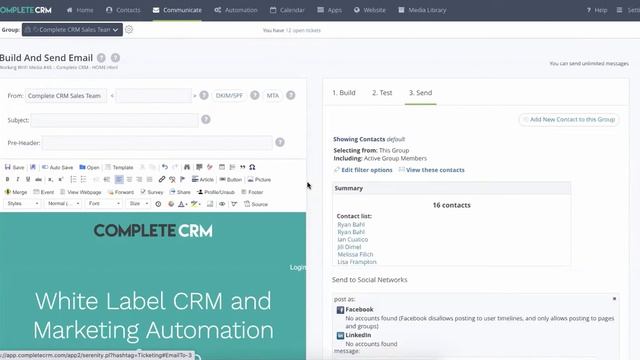This screenshot has height=360, width=640.
Task: Open the Calendar menu
Action: click(287, 10)
